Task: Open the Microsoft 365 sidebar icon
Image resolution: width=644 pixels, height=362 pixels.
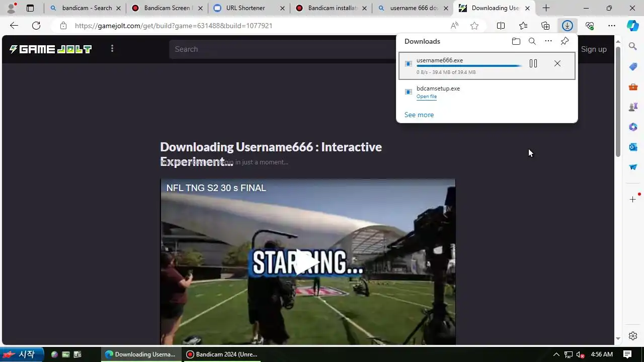Action: tap(633, 127)
